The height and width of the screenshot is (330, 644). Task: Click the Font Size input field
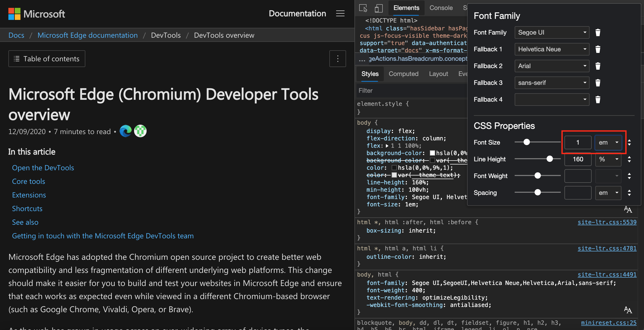pyautogui.click(x=578, y=142)
